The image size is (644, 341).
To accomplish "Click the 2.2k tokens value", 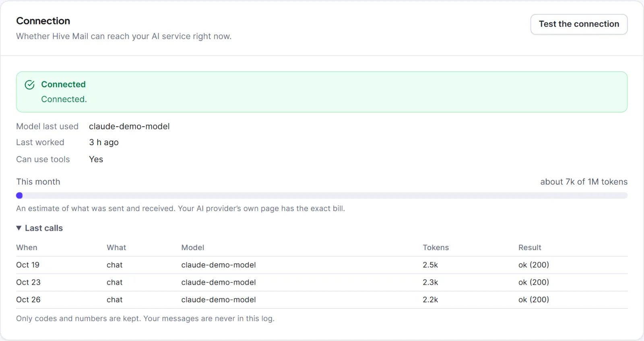I will click(x=430, y=300).
